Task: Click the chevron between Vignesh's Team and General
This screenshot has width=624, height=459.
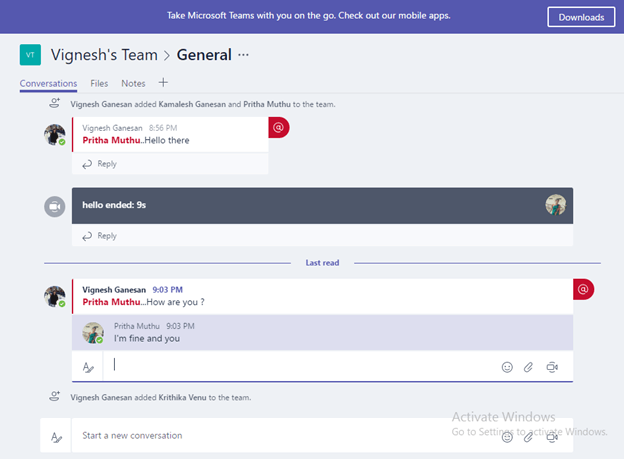Action: (x=167, y=55)
